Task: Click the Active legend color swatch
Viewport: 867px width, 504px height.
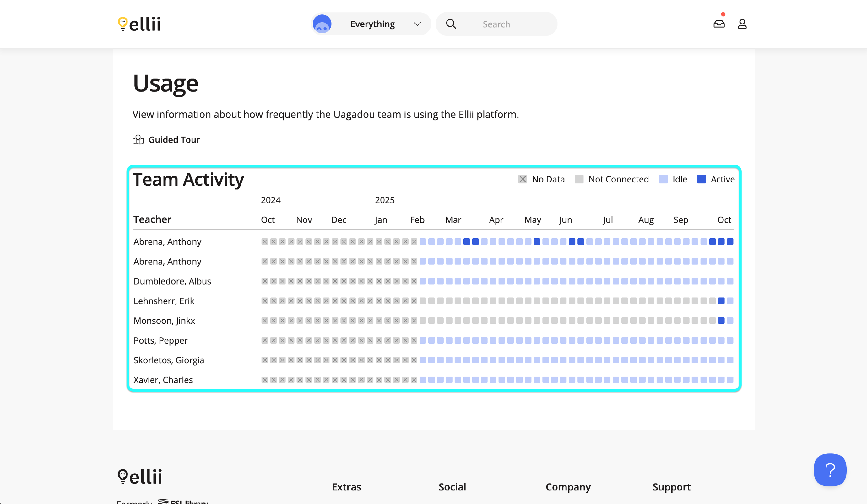Action: 701,179
